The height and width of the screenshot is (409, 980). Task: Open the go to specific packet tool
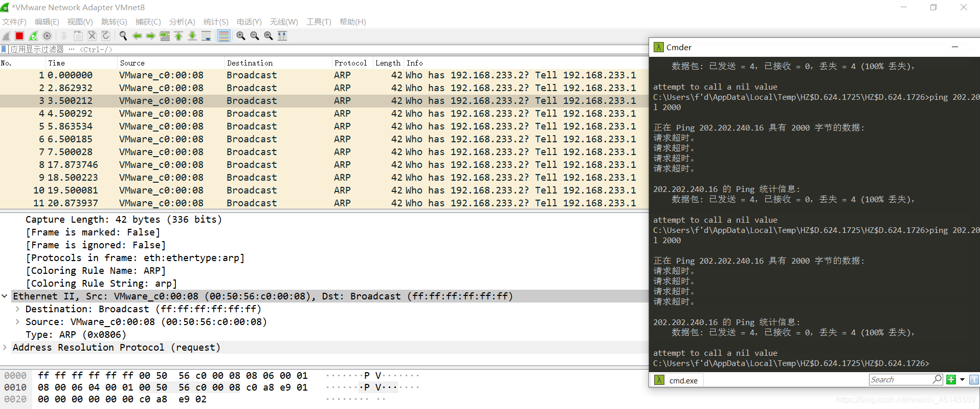165,36
